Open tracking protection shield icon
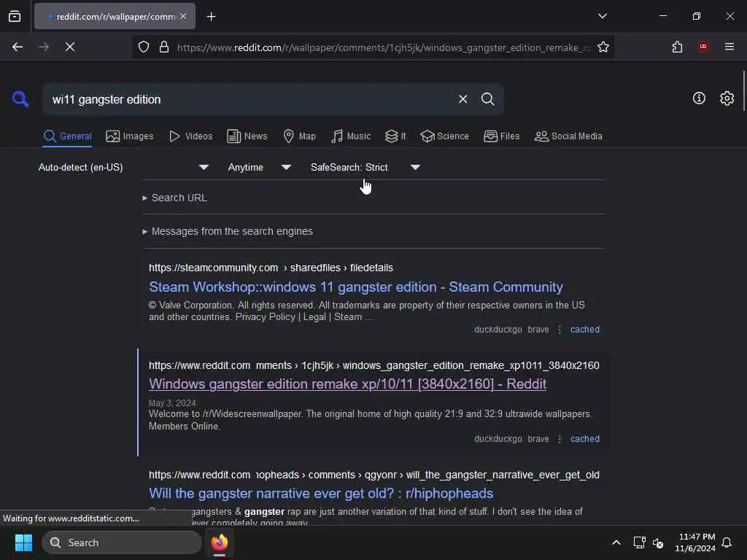Viewport: 747px width, 560px height. [144, 47]
